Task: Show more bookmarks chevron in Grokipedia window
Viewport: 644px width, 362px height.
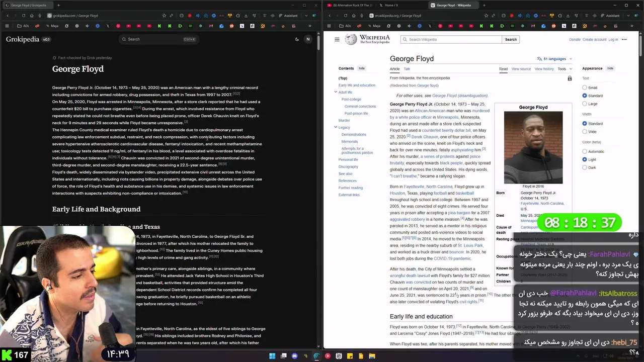Action: click(309, 26)
